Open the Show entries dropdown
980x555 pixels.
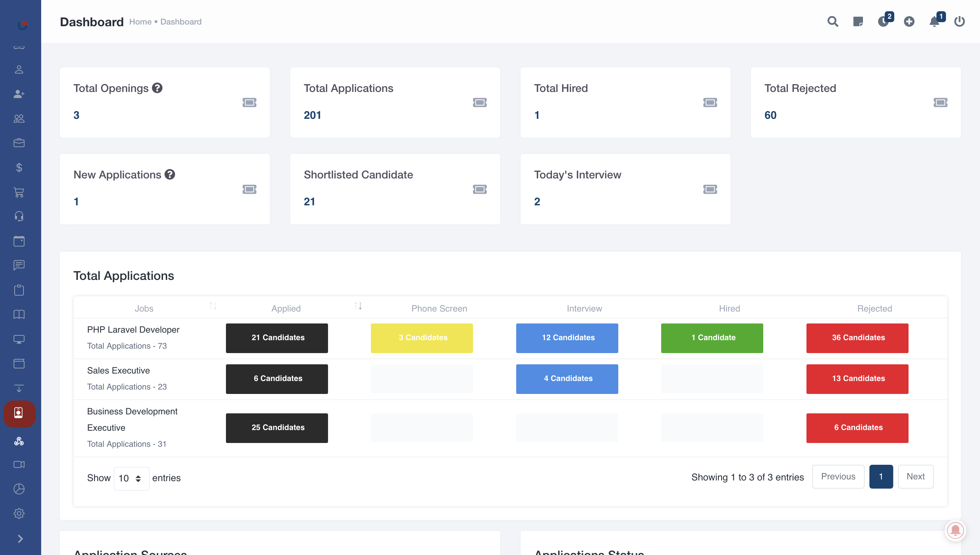(x=131, y=478)
